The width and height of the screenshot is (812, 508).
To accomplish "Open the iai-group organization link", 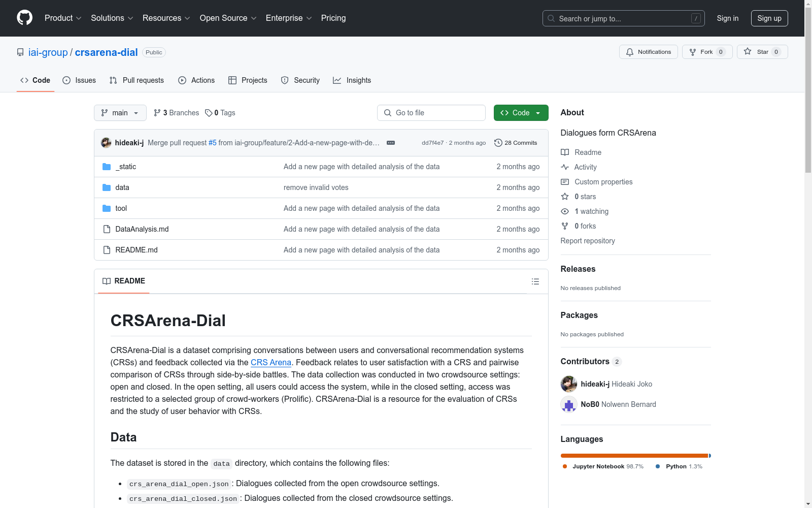I will pyautogui.click(x=48, y=52).
